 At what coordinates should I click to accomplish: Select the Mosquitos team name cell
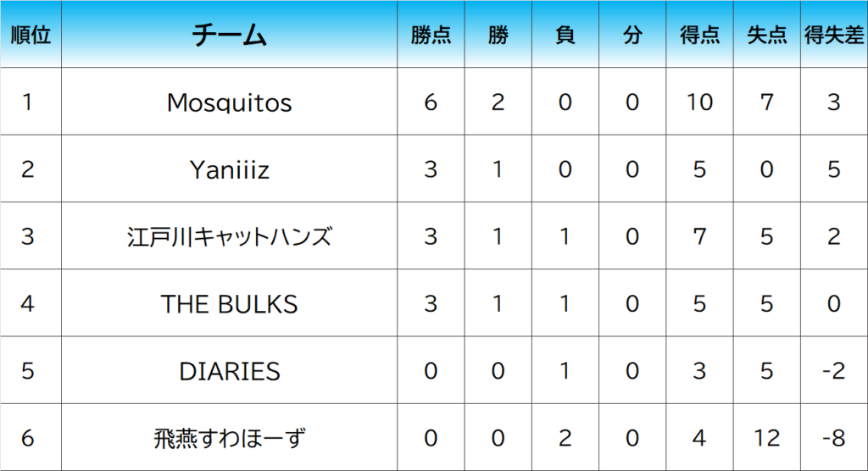coord(229,103)
